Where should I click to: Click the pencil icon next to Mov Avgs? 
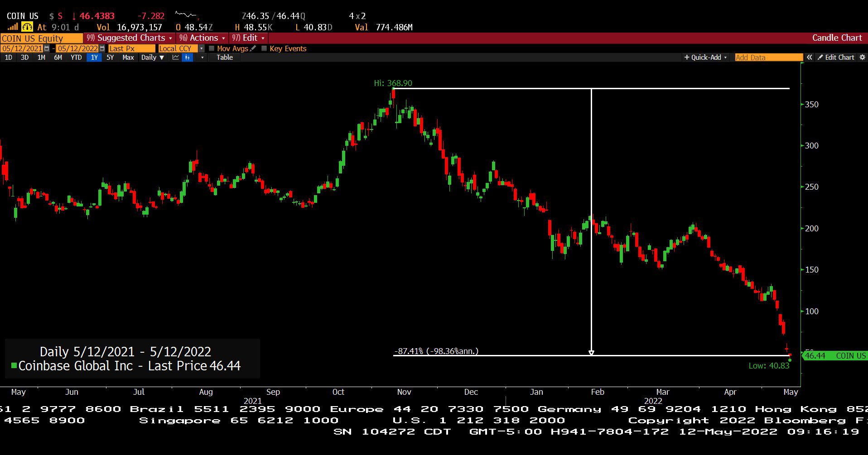click(x=253, y=48)
